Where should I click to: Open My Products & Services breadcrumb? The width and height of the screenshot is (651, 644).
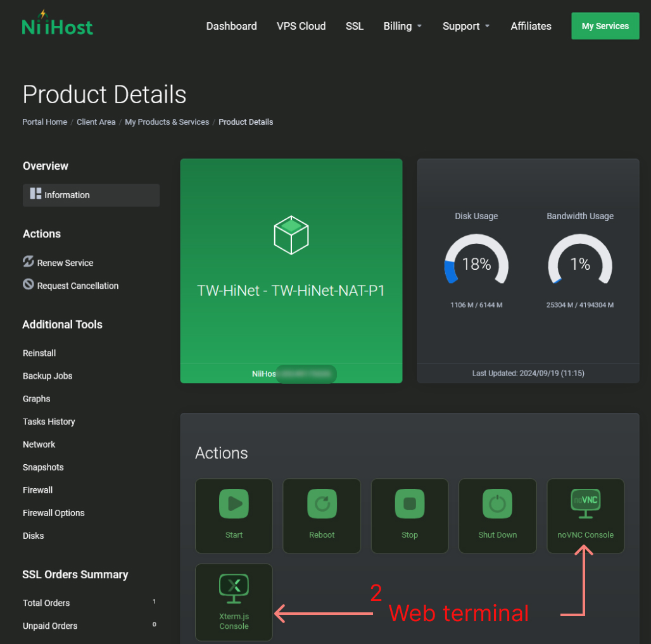click(x=167, y=122)
